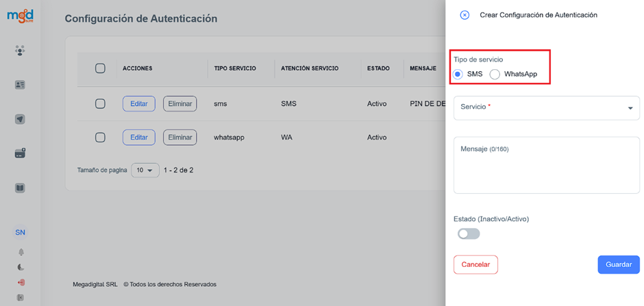This screenshot has height=306, width=644.
Task: Open the credit card sidebar icon
Action: (x=20, y=153)
